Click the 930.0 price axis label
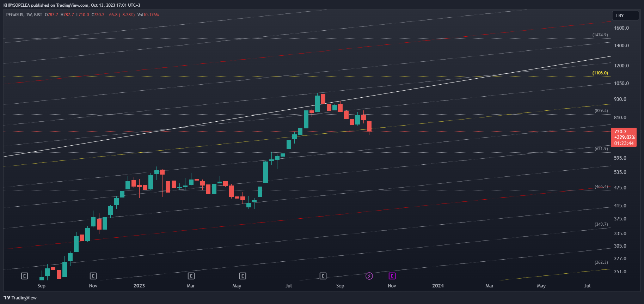This screenshot has width=644, height=304. pyautogui.click(x=620, y=99)
